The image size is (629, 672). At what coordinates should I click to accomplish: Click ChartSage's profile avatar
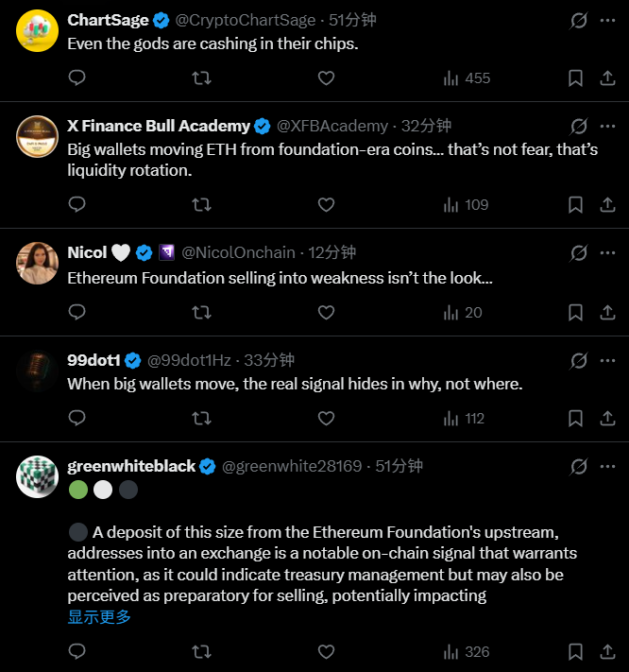pos(38,31)
